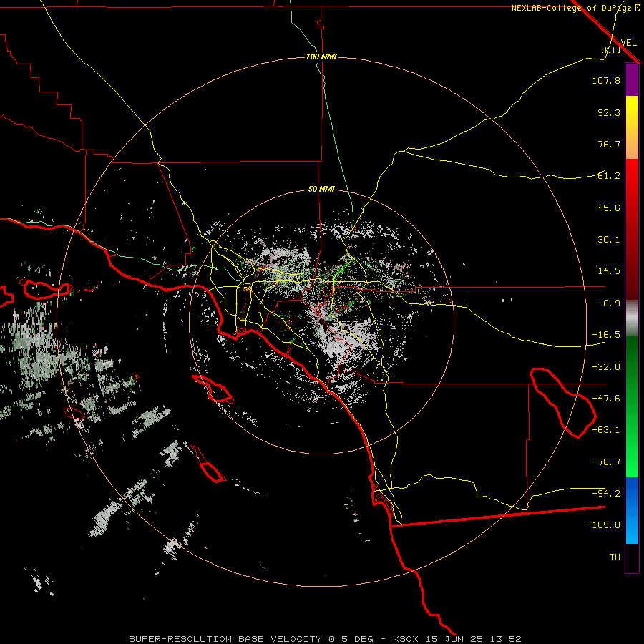The height and width of the screenshot is (644, 644).
Task: Click the -16.5 scale value
Action: (606, 335)
